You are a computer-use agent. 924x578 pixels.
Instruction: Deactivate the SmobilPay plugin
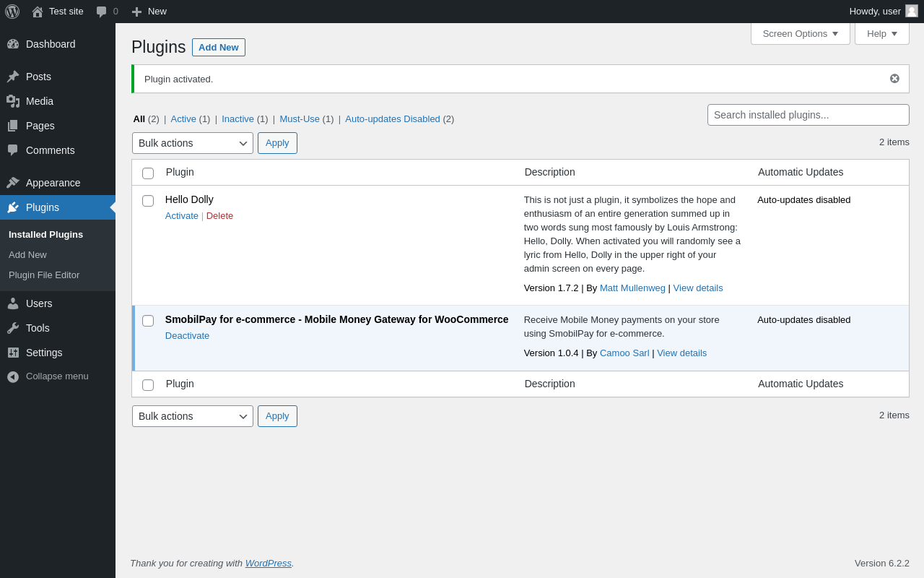click(x=187, y=336)
